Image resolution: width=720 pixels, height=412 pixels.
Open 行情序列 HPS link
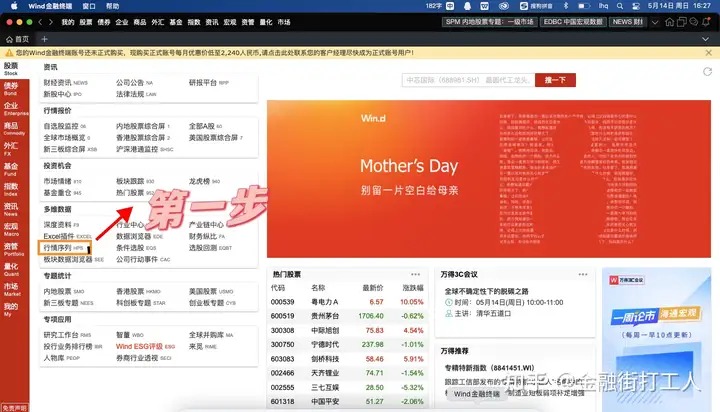coord(65,248)
